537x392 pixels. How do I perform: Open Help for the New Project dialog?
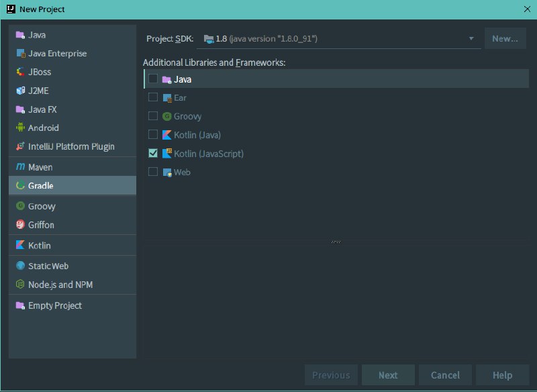click(x=502, y=375)
